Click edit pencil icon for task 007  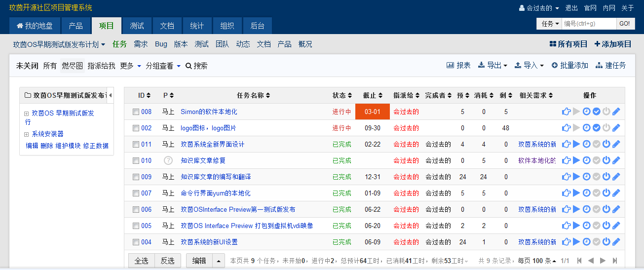(x=616, y=193)
